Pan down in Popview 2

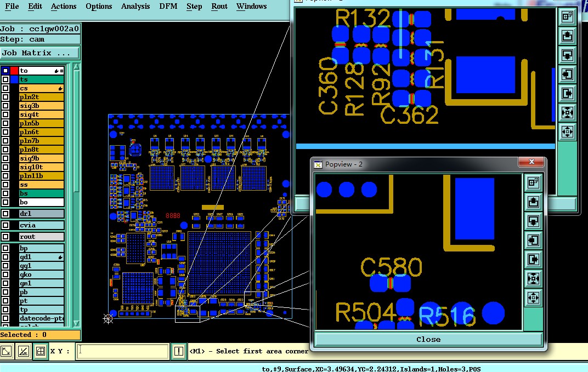click(533, 221)
